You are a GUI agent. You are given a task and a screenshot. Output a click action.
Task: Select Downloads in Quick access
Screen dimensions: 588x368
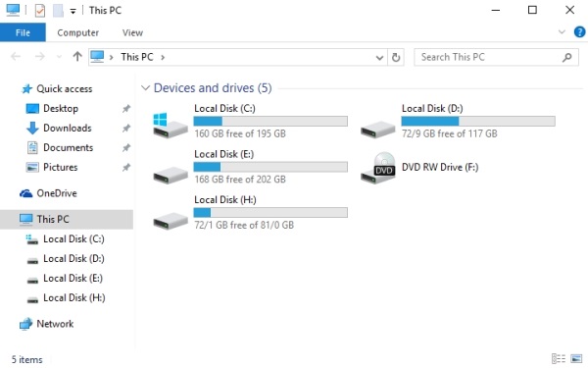[x=68, y=128]
